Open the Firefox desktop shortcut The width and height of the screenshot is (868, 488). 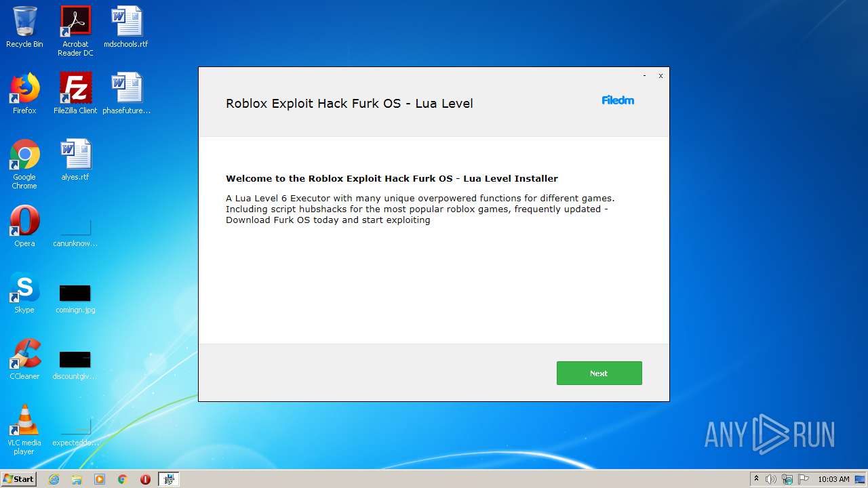24,94
